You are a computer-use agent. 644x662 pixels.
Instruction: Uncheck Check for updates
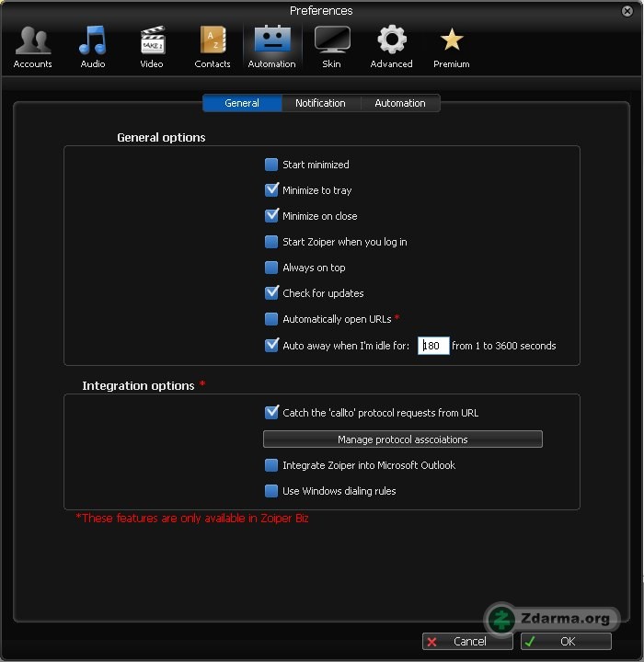271,293
